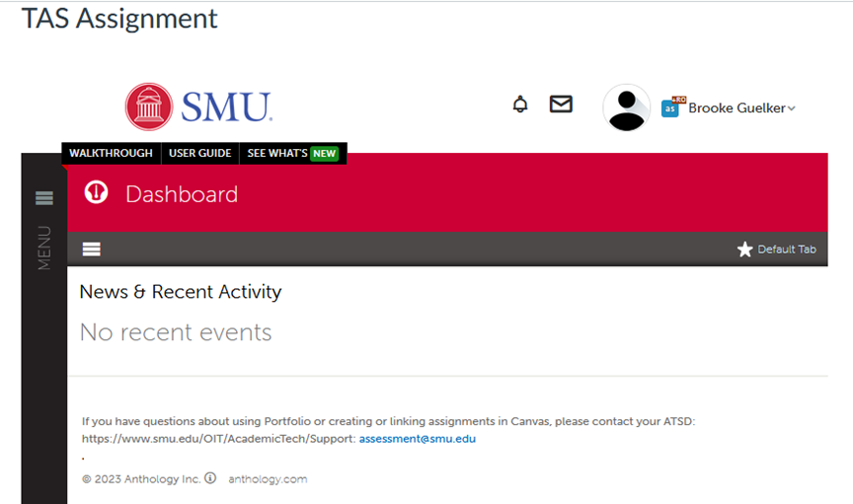Click the SMU logo
The image size is (853, 504).
pos(198,107)
